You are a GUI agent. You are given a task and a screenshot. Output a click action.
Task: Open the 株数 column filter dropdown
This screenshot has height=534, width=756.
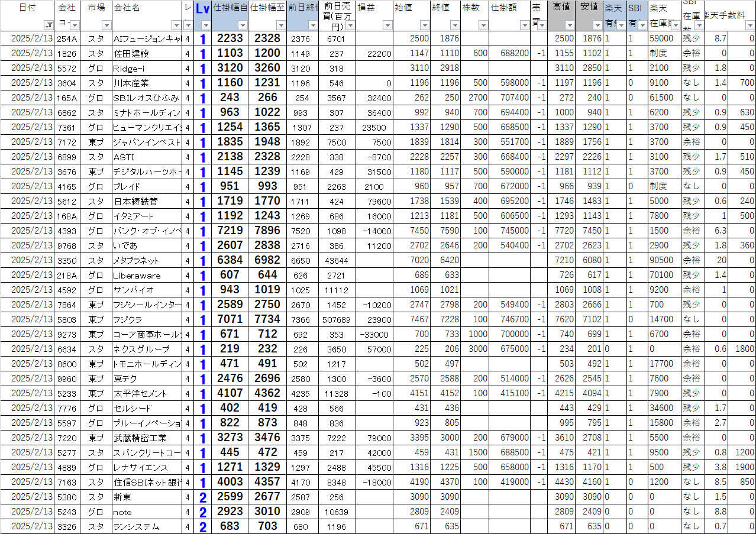pyautogui.click(x=483, y=25)
